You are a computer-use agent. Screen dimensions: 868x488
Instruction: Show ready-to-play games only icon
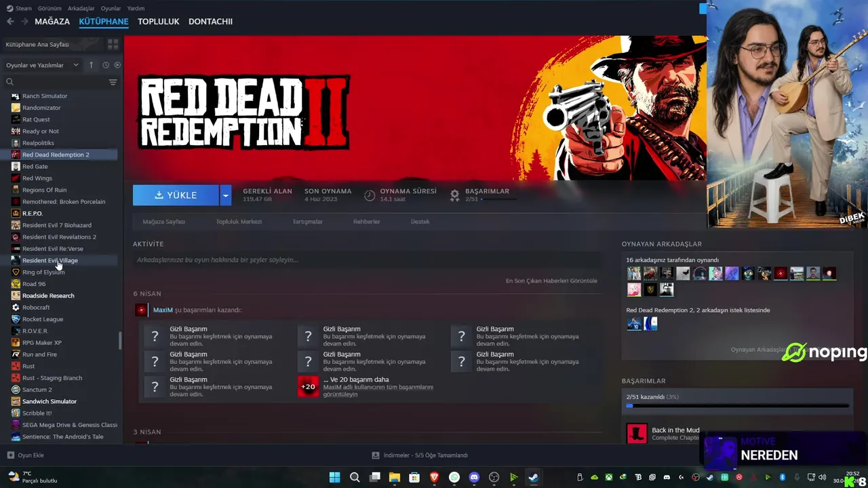(x=117, y=65)
